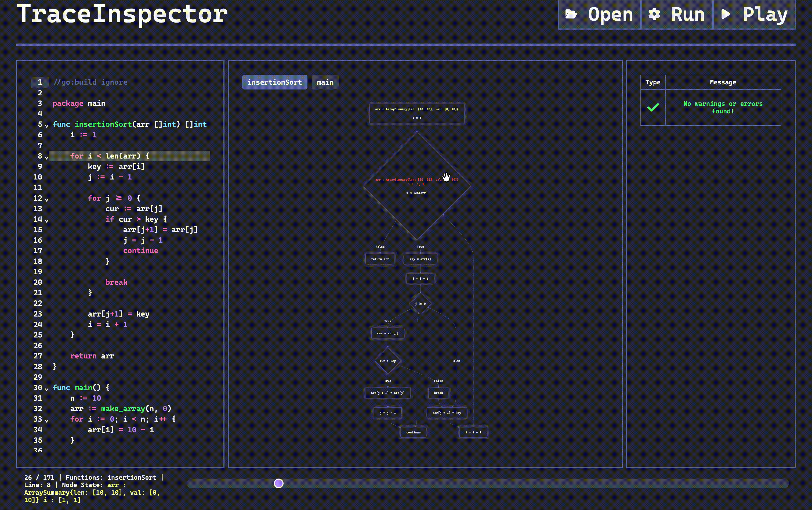
Task: Select the 'return arr' graph node
Action: pos(380,259)
